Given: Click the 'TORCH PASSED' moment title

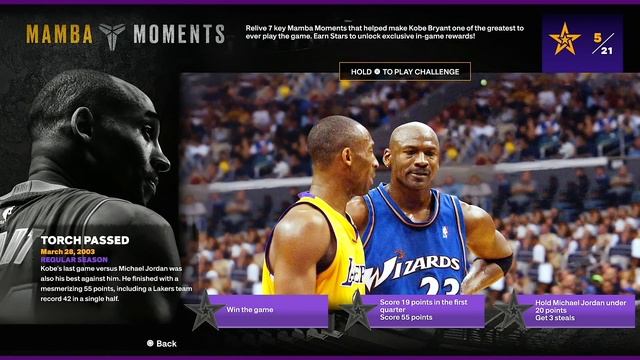Looking at the screenshot, I should click(85, 240).
